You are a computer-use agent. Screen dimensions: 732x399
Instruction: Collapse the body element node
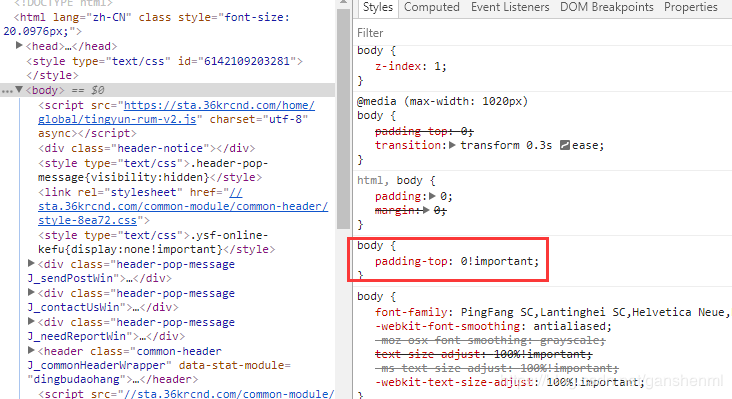point(19,90)
